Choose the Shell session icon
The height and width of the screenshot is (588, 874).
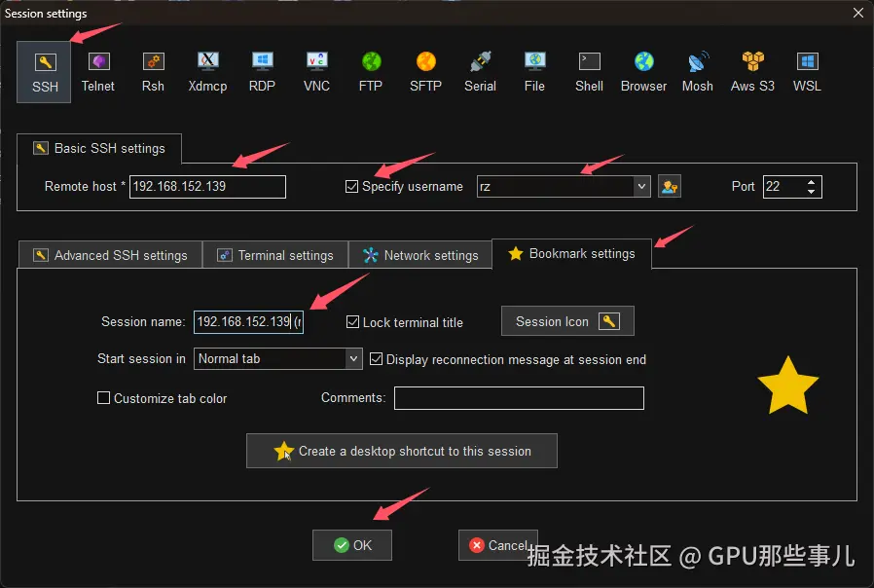tap(589, 72)
